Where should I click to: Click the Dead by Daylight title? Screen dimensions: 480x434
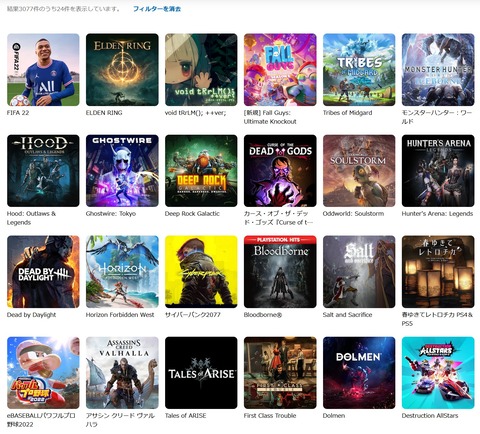point(32,315)
